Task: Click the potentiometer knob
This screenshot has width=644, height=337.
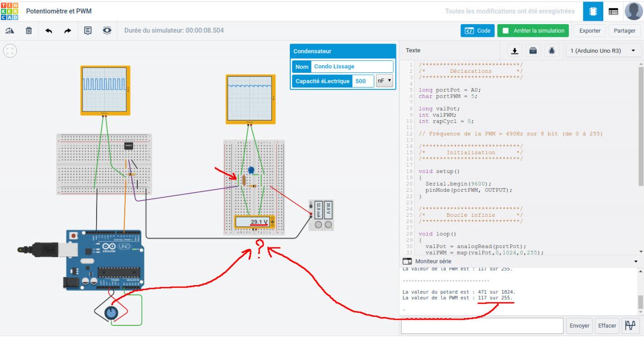Action: tap(112, 313)
